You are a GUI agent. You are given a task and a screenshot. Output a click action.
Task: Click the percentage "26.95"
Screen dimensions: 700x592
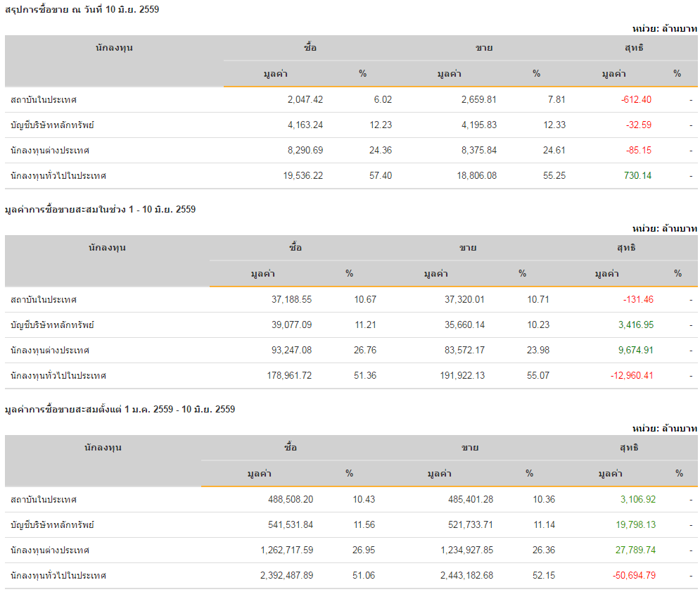pos(364,551)
